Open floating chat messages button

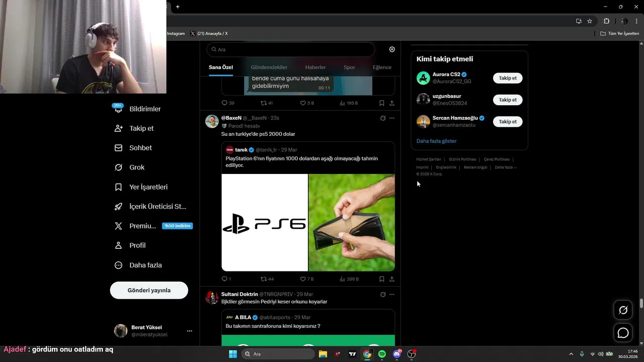[x=623, y=333]
